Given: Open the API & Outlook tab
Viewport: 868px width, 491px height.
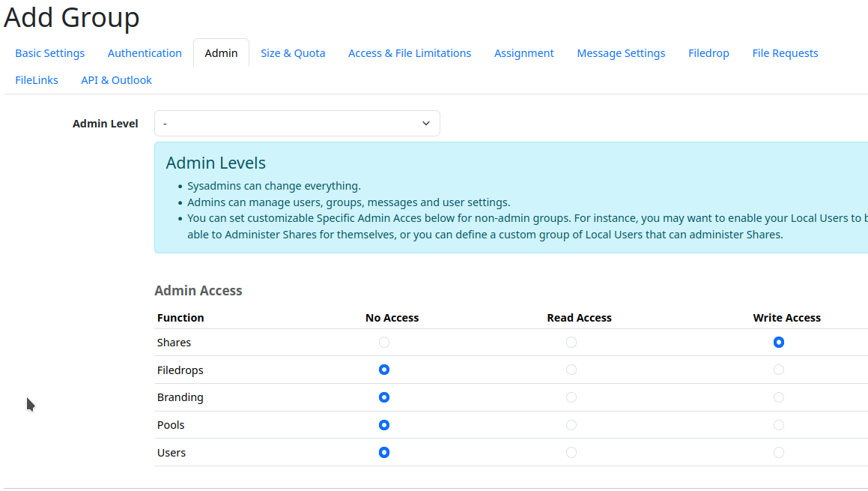Looking at the screenshot, I should point(116,80).
